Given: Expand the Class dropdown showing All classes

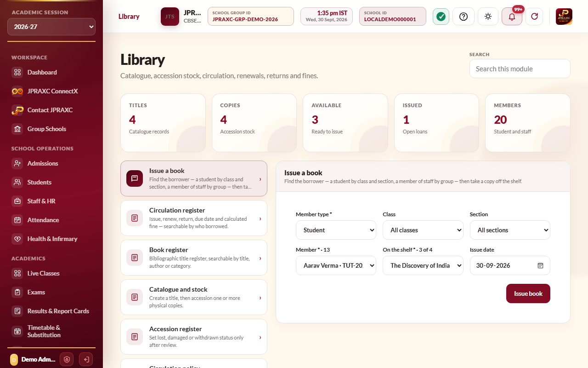Looking at the screenshot, I should [423, 230].
